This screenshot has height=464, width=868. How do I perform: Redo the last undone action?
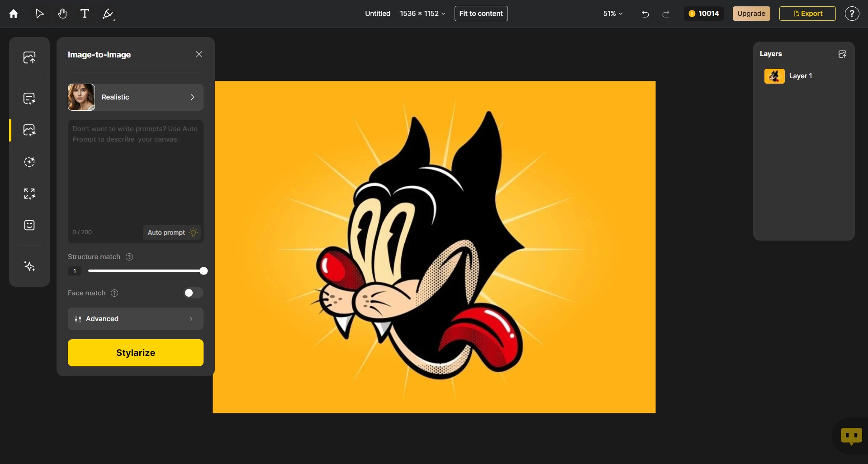point(666,14)
